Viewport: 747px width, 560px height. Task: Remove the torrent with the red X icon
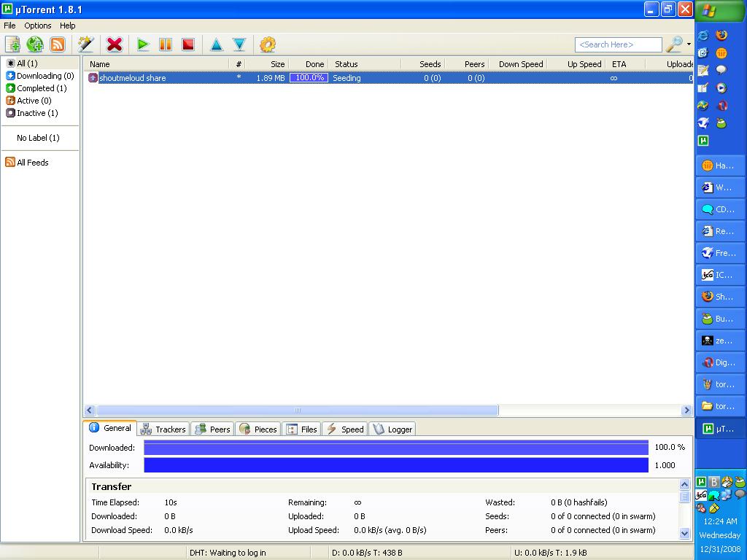point(115,44)
